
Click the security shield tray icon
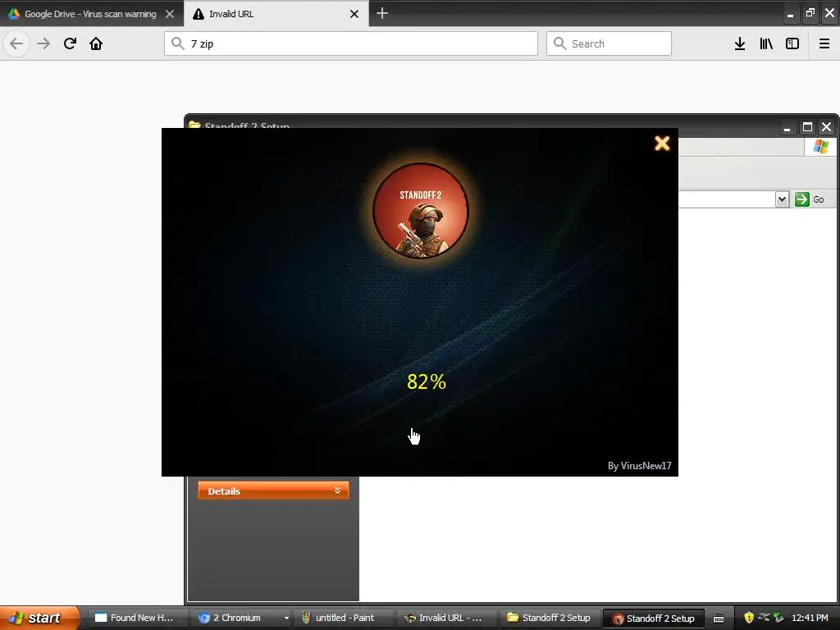click(x=749, y=618)
